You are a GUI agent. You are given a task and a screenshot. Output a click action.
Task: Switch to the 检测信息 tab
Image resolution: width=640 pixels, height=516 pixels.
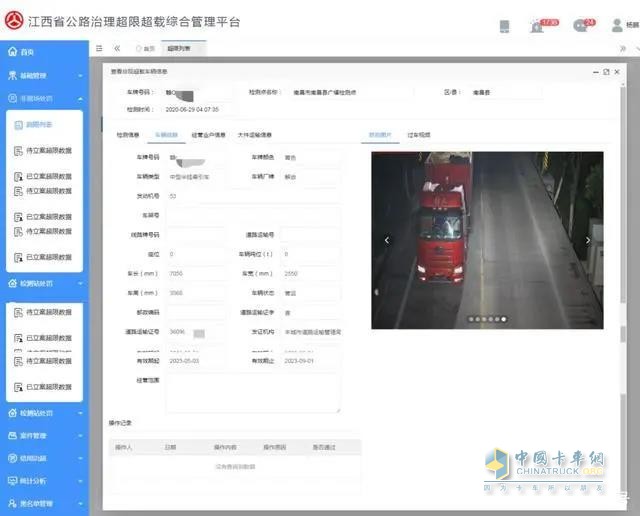click(128, 134)
